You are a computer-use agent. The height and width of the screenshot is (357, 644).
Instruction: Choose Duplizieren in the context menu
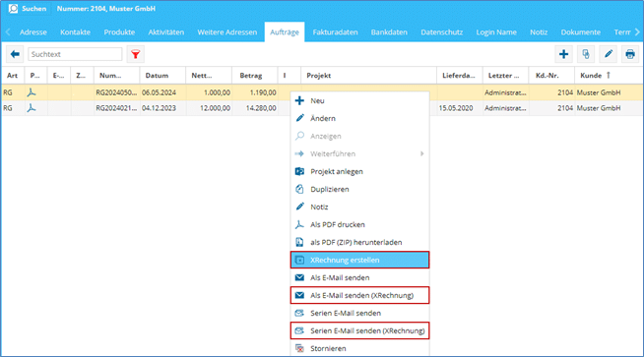359,189
